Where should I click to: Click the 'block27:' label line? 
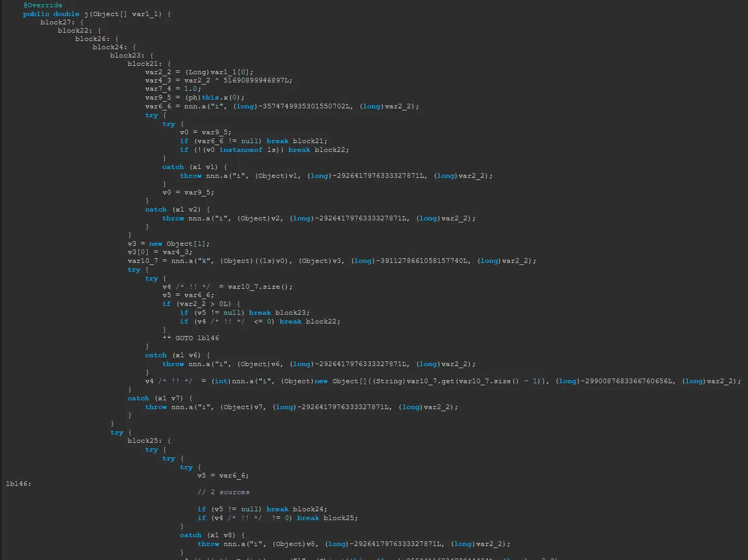[62, 22]
